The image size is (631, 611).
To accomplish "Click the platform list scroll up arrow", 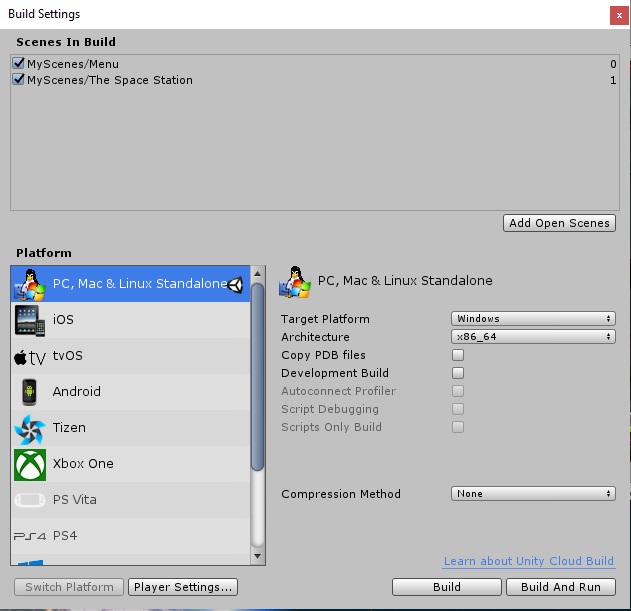I will [258, 274].
